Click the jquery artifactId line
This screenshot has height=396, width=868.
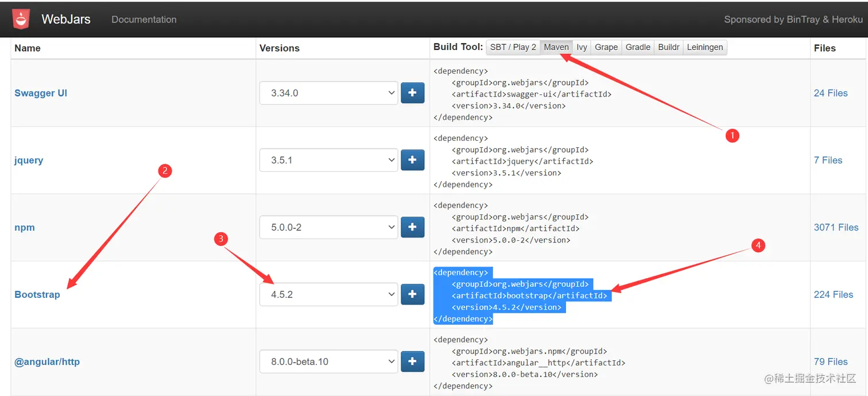[522, 162]
